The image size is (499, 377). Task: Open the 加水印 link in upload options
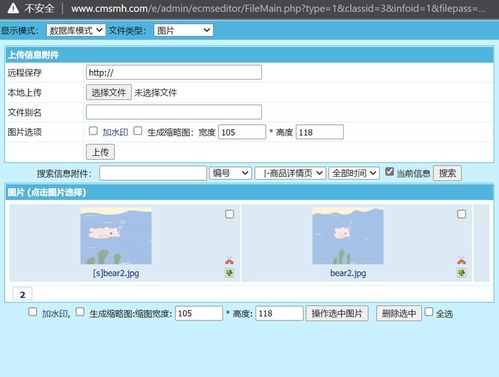(x=115, y=132)
